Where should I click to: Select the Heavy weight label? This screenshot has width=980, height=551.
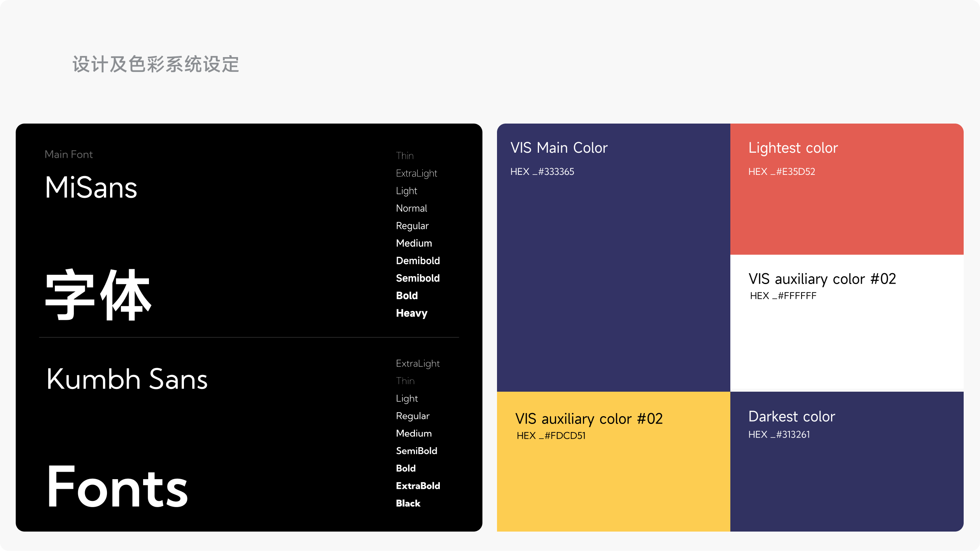pyautogui.click(x=411, y=313)
